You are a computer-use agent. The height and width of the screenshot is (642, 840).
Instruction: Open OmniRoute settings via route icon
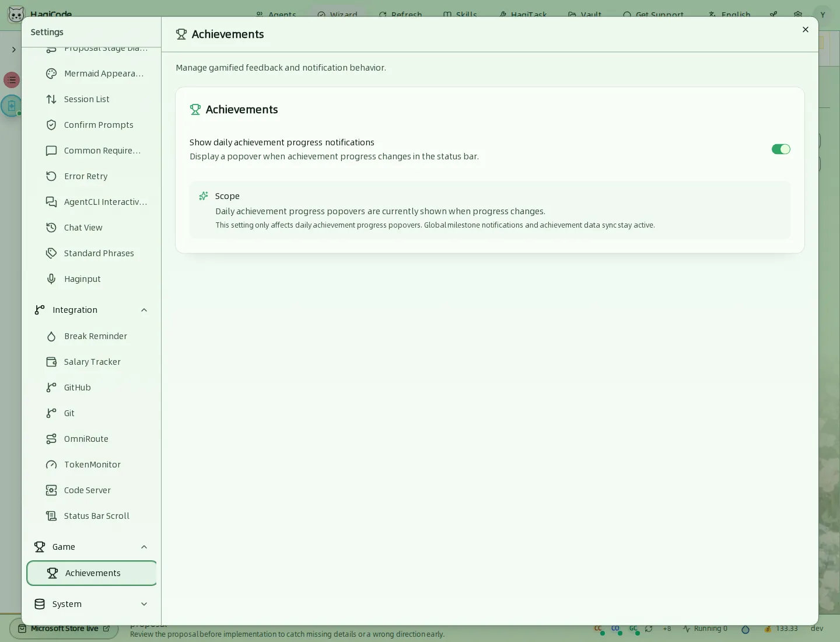pos(51,439)
